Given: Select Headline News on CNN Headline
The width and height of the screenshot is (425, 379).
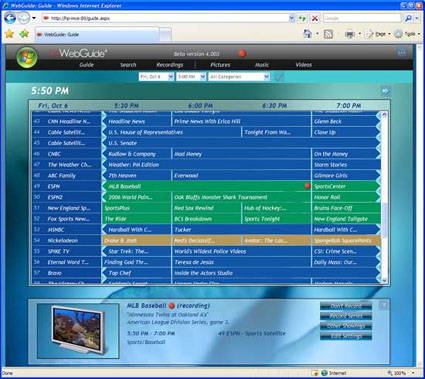Looking at the screenshot, I should (x=136, y=121).
